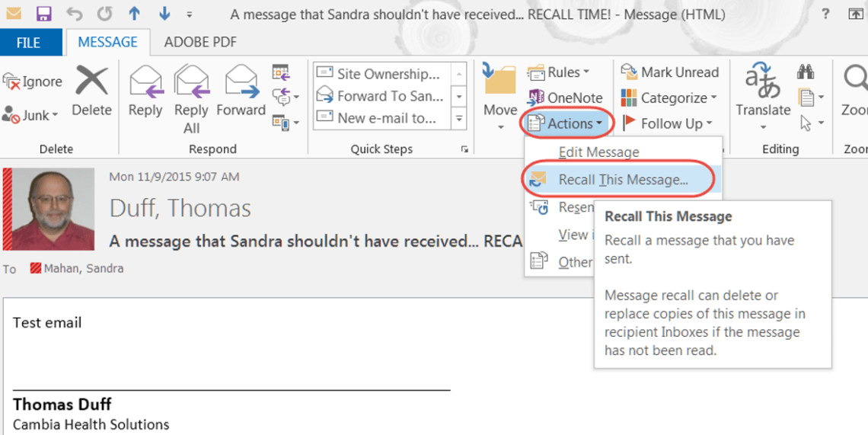Click the Redo icon in title bar
868x435 pixels.
[x=104, y=14]
